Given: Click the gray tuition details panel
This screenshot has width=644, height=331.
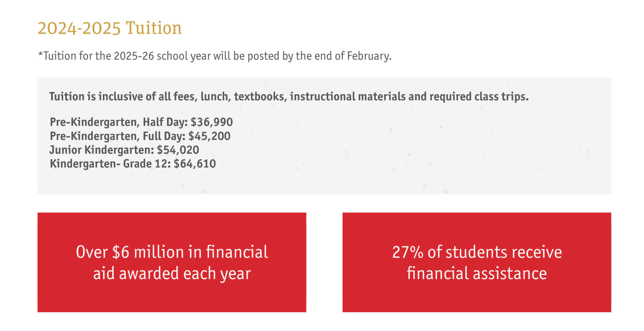Looking at the screenshot, I should [x=324, y=136].
